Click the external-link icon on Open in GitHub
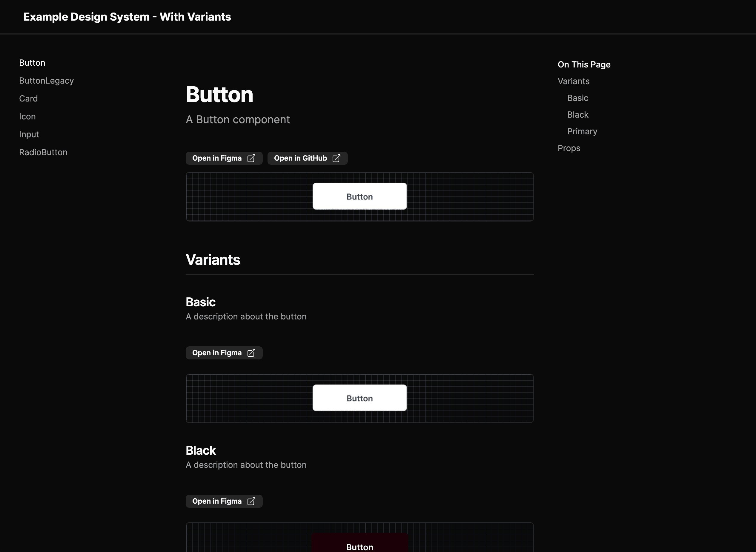 [x=336, y=158]
